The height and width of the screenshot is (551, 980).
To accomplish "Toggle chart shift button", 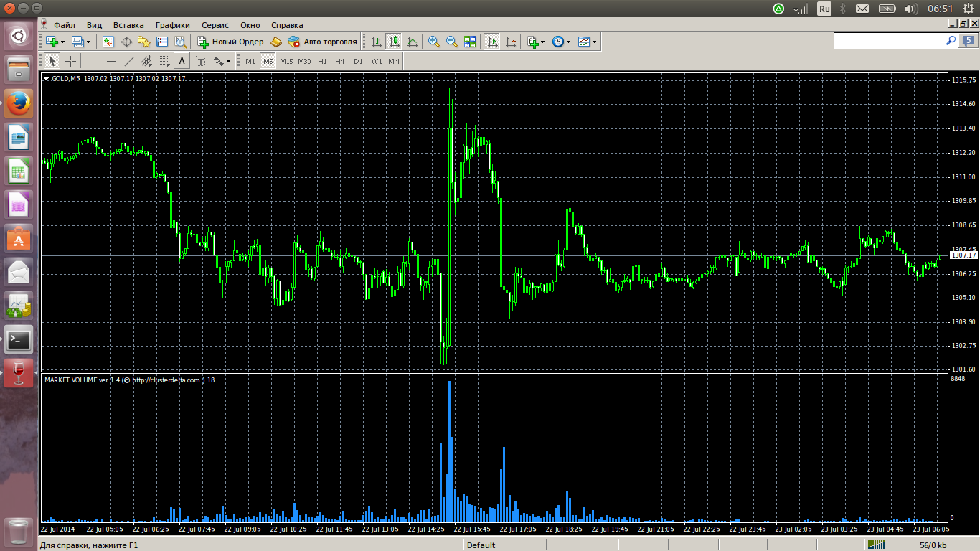I will pos(510,42).
